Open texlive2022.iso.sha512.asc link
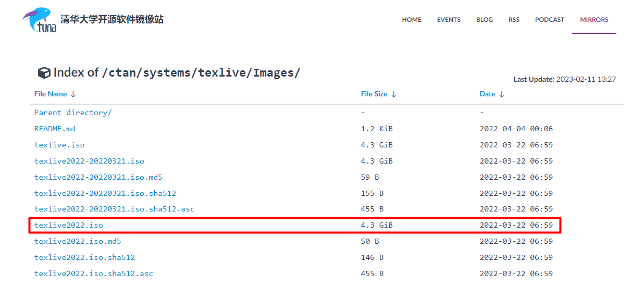644x299 pixels. click(x=94, y=273)
